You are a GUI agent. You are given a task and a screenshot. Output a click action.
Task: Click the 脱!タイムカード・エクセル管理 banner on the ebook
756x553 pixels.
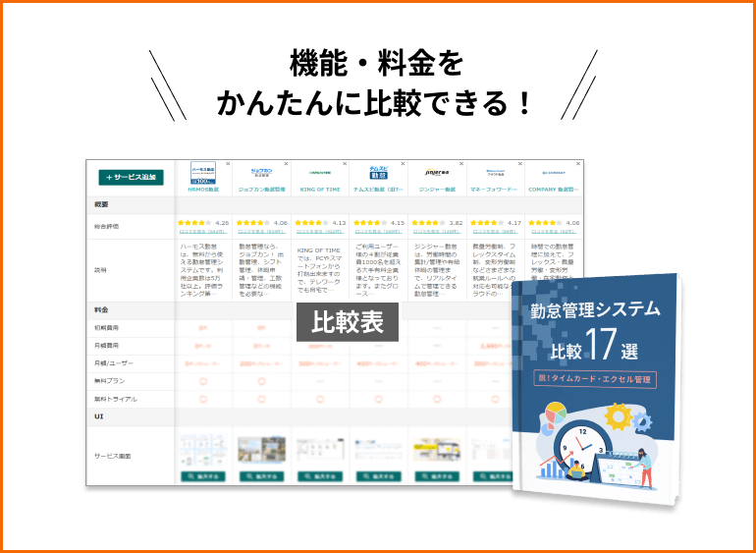(x=595, y=379)
